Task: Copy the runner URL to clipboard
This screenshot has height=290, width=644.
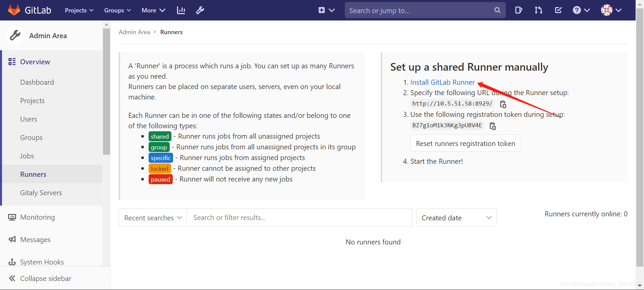Action: click(x=503, y=104)
